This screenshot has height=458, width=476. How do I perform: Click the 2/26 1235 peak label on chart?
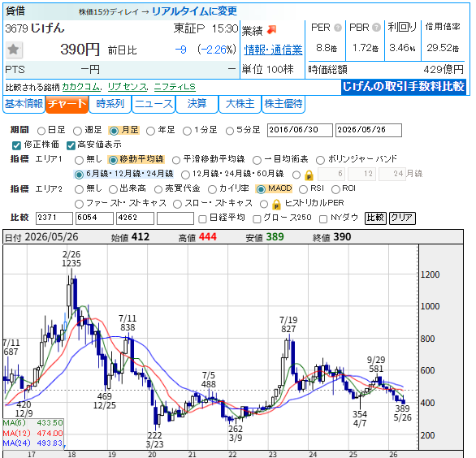point(71,259)
